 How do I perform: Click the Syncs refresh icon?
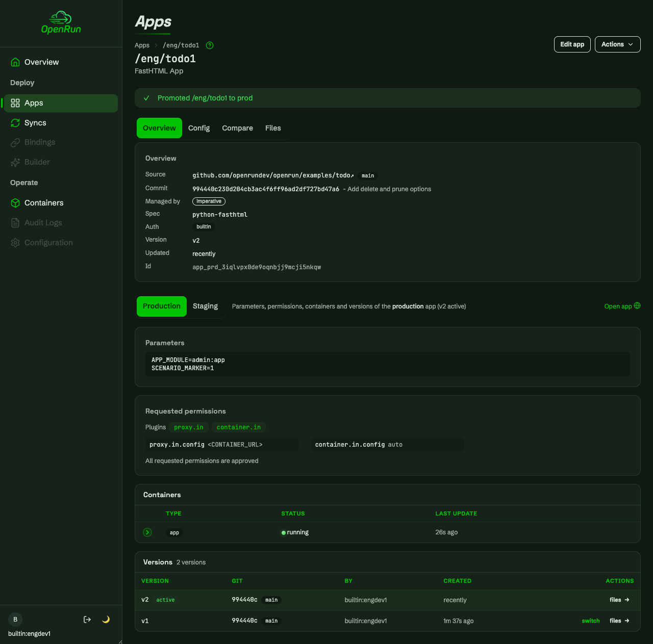click(x=15, y=123)
